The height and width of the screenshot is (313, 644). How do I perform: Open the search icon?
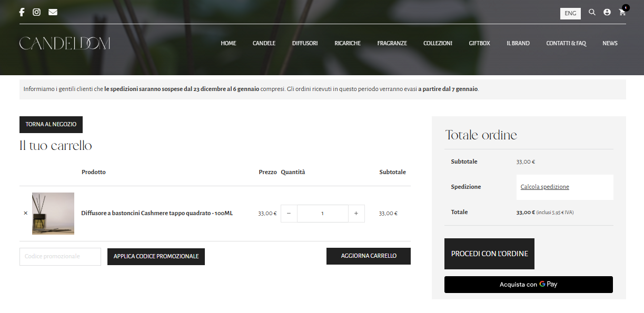tap(592, 12)
